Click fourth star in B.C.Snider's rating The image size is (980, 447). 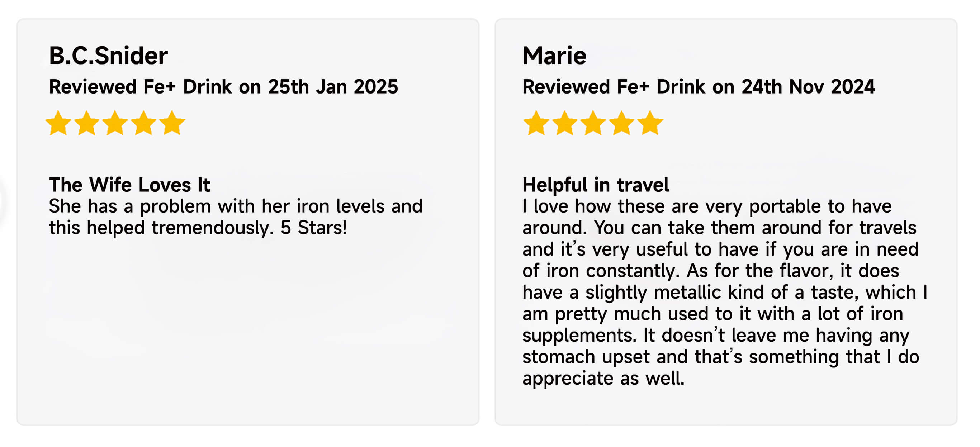[x=143, y=123]
